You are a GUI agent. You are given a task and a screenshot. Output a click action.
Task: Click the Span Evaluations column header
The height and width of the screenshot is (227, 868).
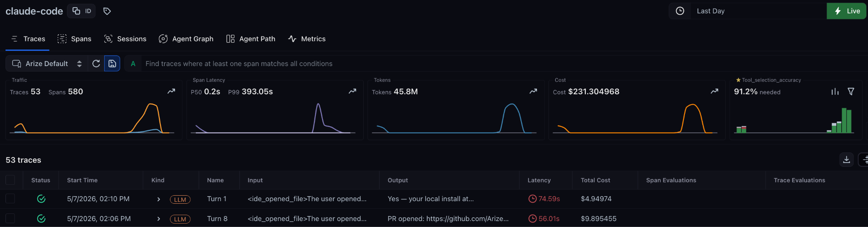coord(671,180)
